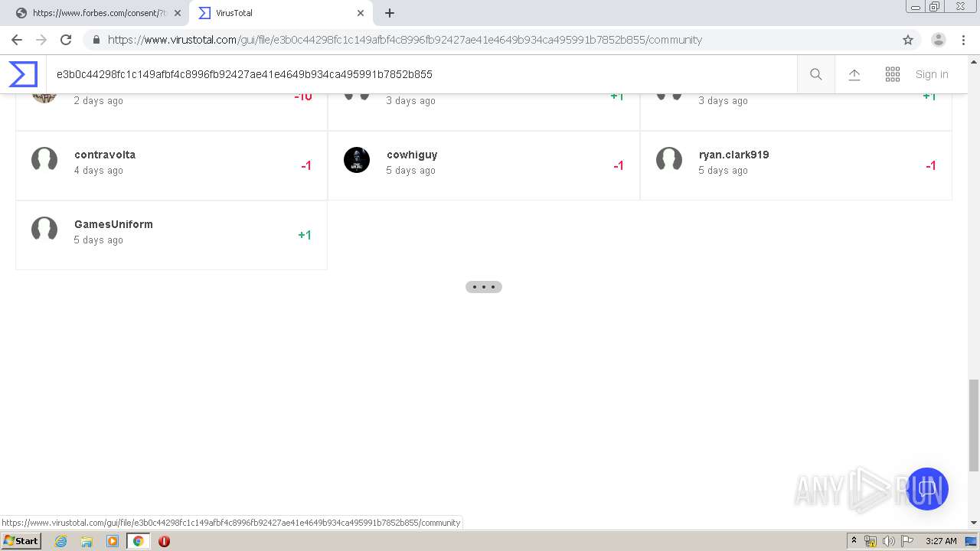Click the vertical scrollbar thumb

(974, 425)
